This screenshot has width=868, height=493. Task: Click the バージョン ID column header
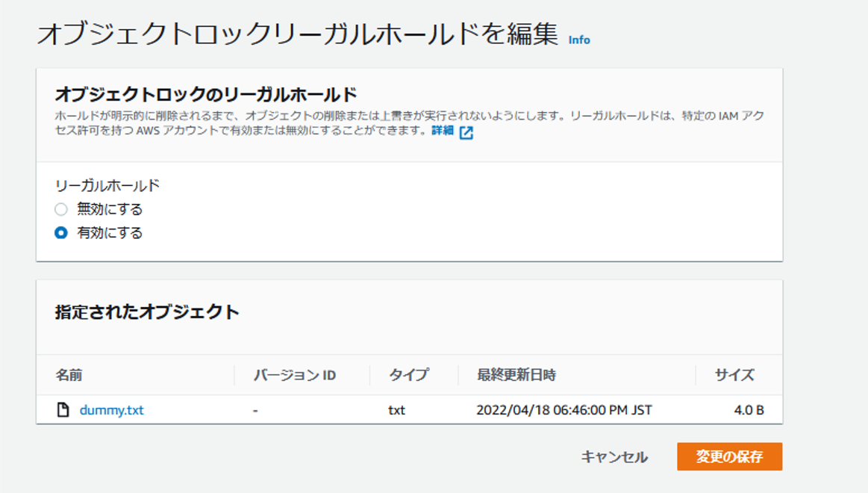point(295,375)
